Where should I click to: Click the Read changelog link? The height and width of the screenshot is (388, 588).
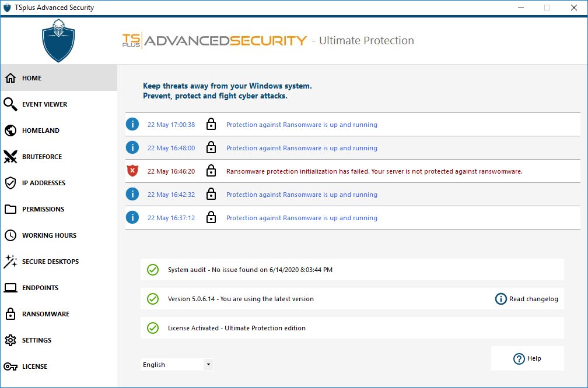coord(533,299)
